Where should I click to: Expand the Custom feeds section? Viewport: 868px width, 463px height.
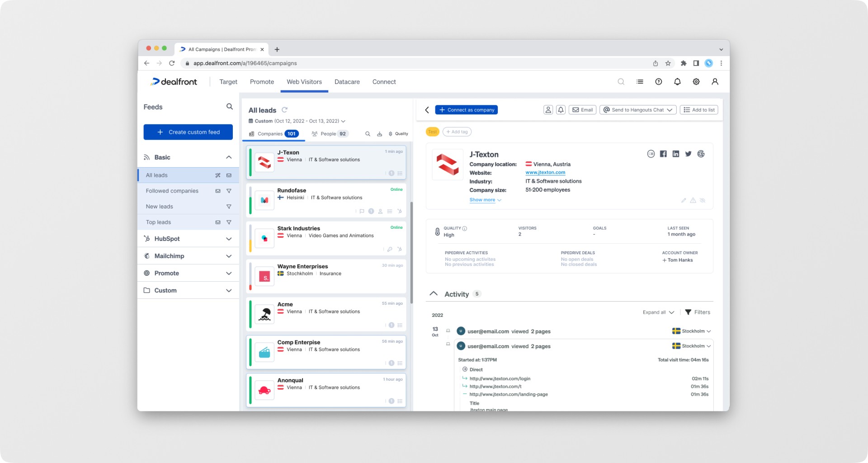coord(229,290)
